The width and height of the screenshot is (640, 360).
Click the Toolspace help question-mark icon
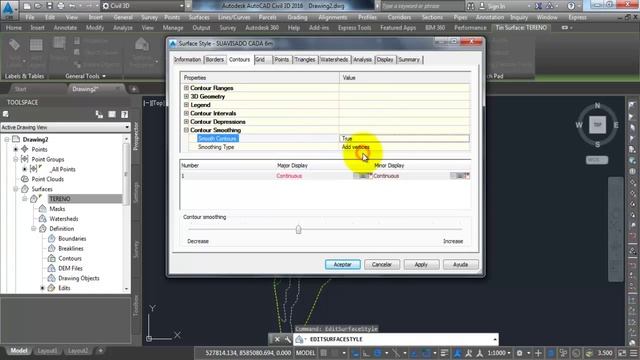[x=124, y=114]
